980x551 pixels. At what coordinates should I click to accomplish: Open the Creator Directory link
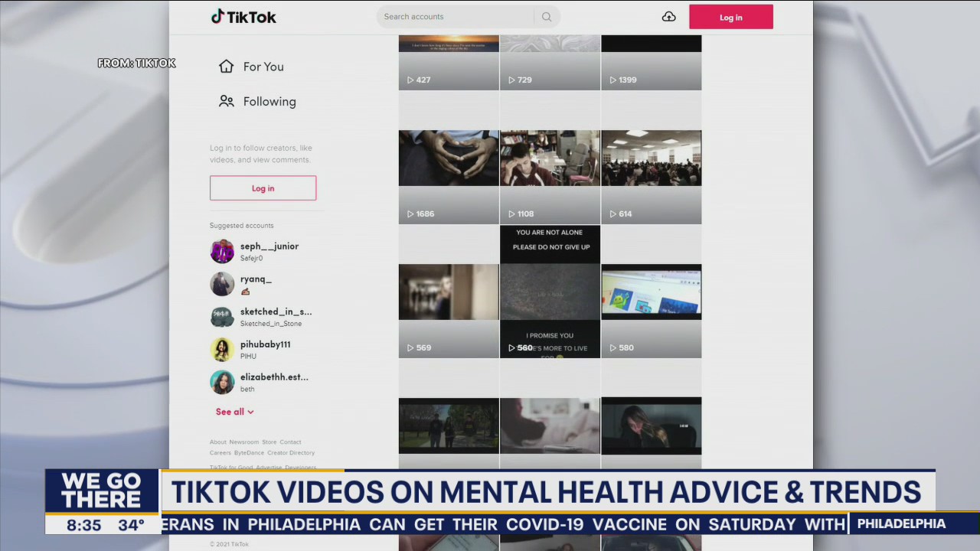[x=291, y=452]
